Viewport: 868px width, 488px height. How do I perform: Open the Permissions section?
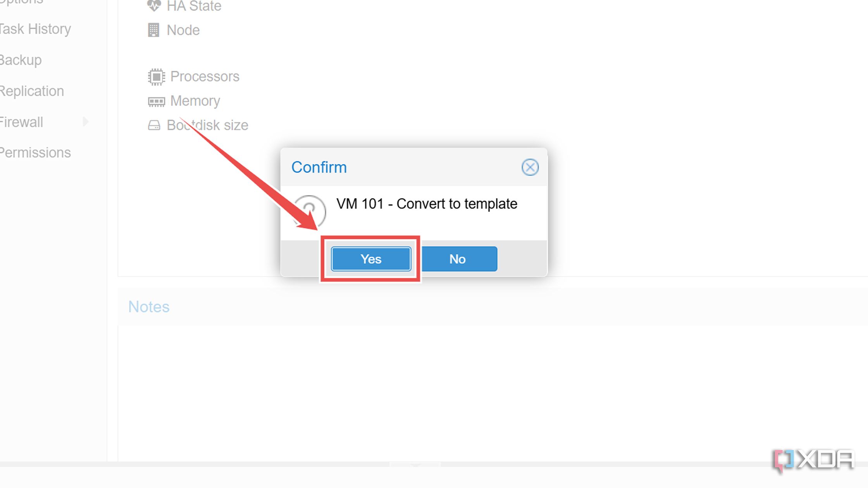point(35,153)
